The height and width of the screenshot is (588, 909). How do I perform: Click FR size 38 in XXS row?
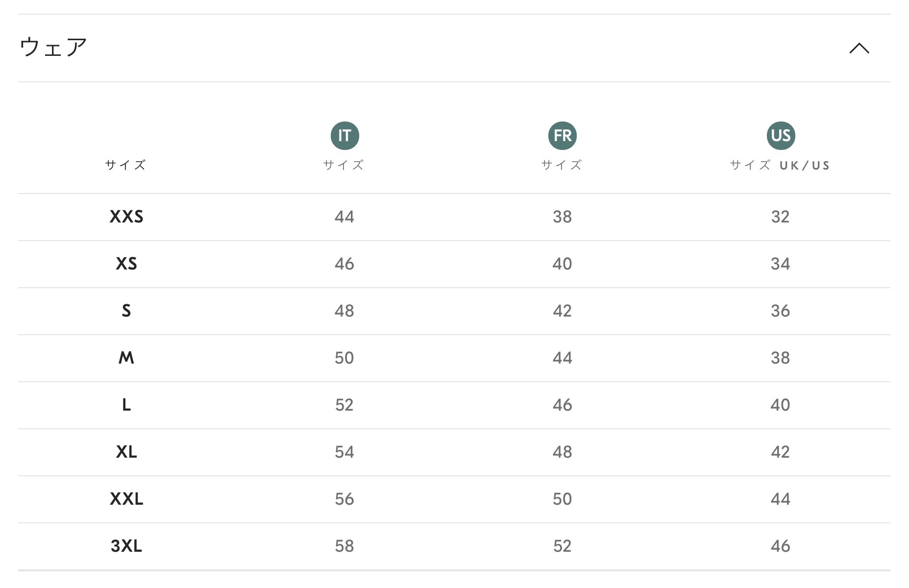562,217
